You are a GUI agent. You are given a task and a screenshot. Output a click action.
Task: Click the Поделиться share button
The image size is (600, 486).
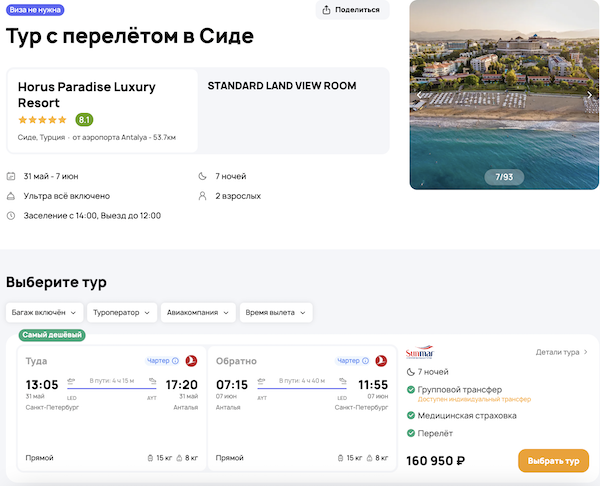pyautogui.click(x=352, y=10)
